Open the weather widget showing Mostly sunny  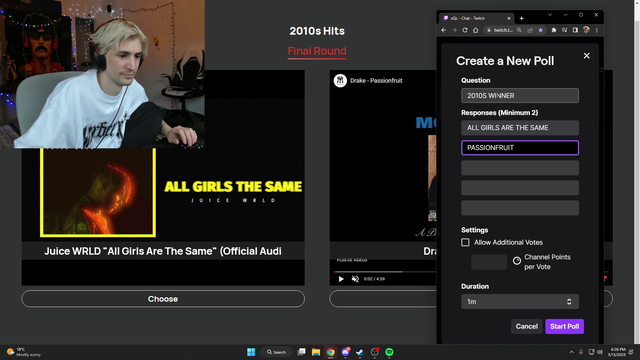point(24,352)
